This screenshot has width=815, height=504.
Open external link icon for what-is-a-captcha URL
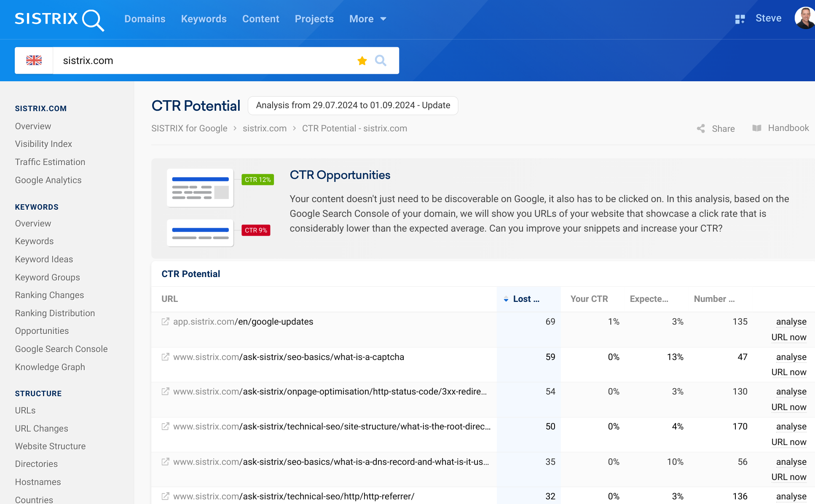point(166,357)
